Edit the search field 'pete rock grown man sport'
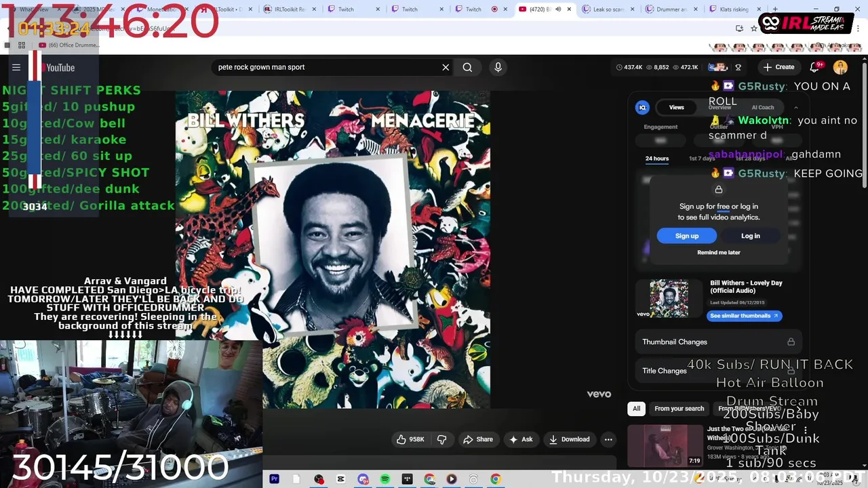868x488 pixels. point(325,67)
